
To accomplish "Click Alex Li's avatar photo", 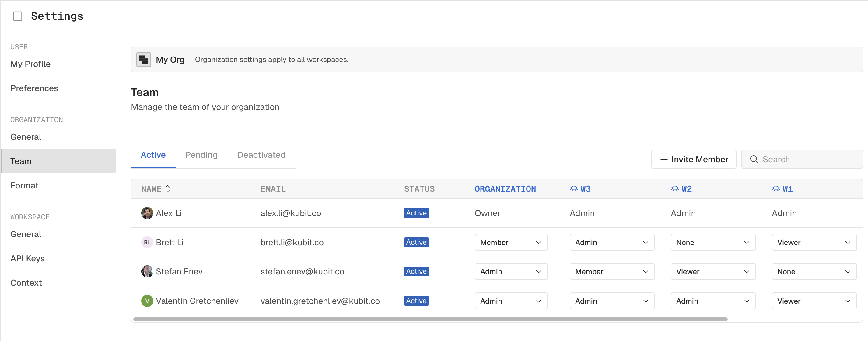I will click(147, 213).
